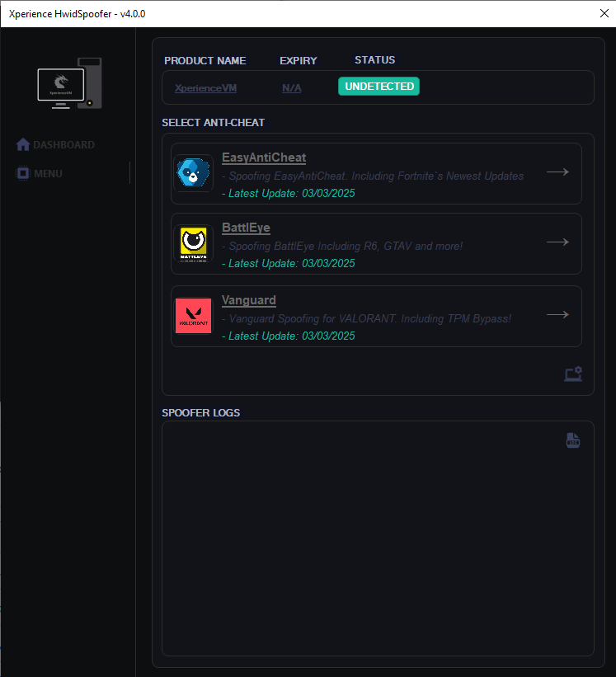Click the yellow BattlEye logo icon
Viewport: 616px width, 677px height.
[194, 243]
